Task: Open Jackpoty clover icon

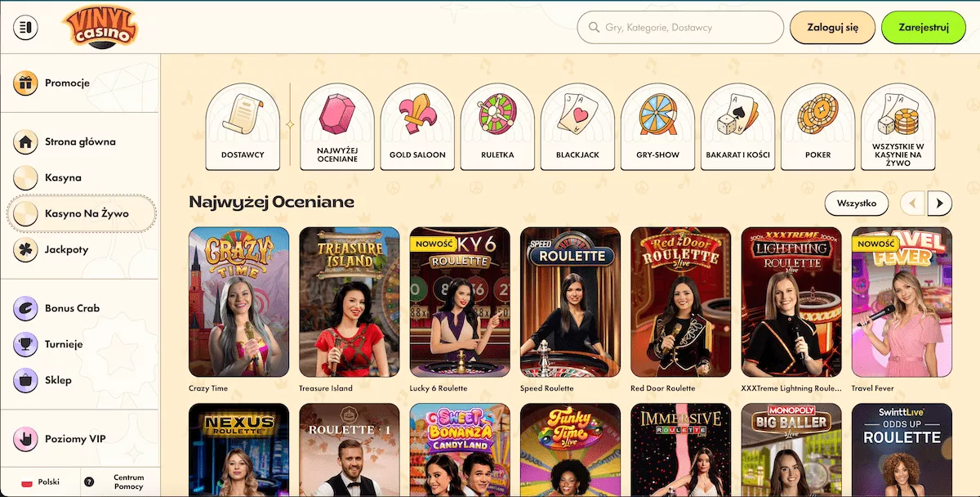Action: (x=26, y=249)
